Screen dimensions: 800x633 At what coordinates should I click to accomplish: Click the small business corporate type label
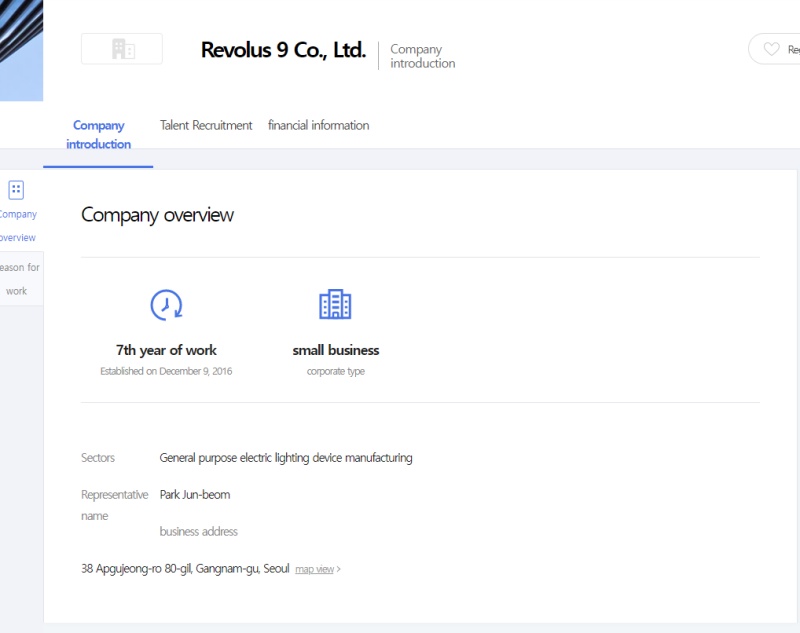(335, 350)
